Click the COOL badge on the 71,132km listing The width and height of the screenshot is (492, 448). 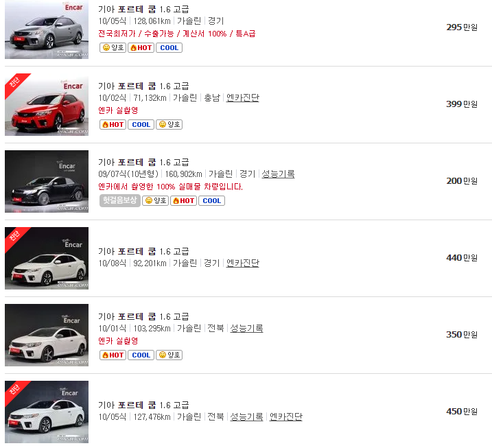[141, 125]
